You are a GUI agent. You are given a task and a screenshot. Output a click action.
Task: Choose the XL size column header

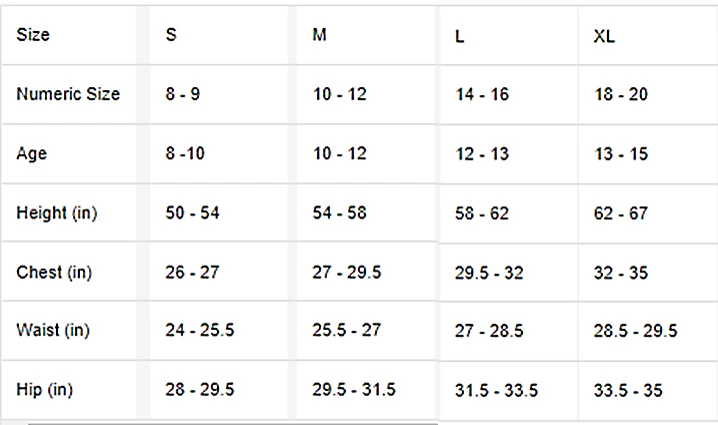pyautogui.click(x=604, y=36)
